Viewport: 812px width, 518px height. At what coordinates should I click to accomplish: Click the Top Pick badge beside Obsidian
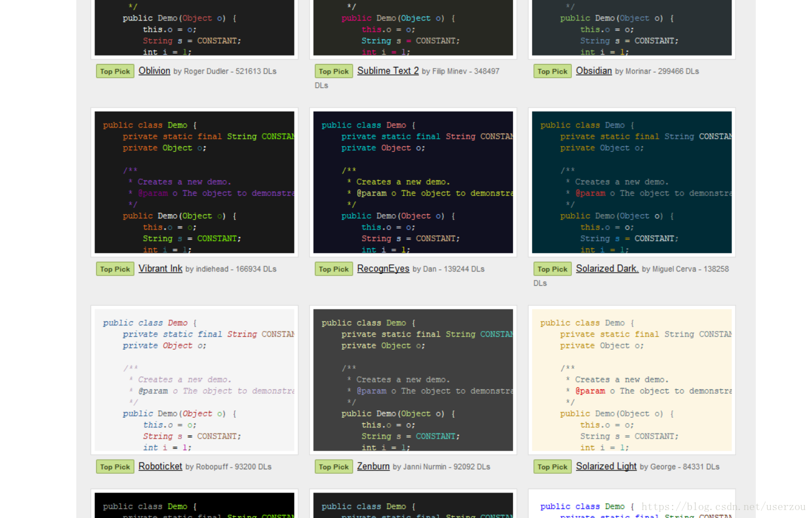[x=552, y=71]
